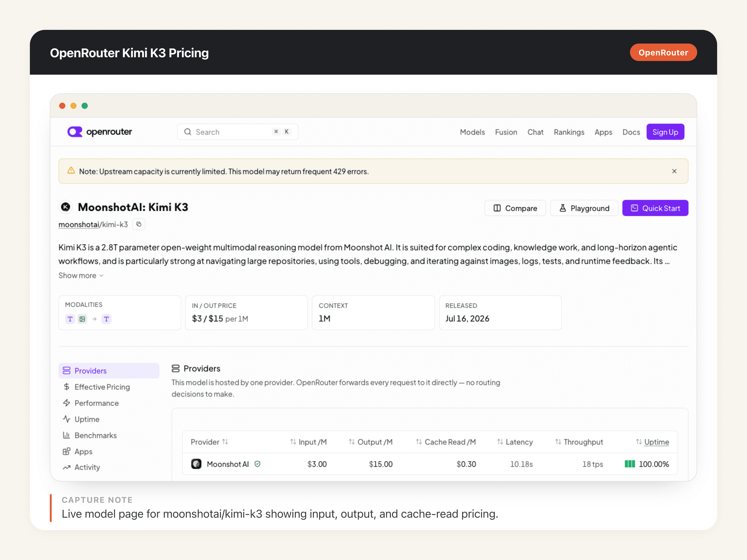The height and width of the screenshot is (560, 747).
Task: Focus the Search input field
Action: point(237,132)
